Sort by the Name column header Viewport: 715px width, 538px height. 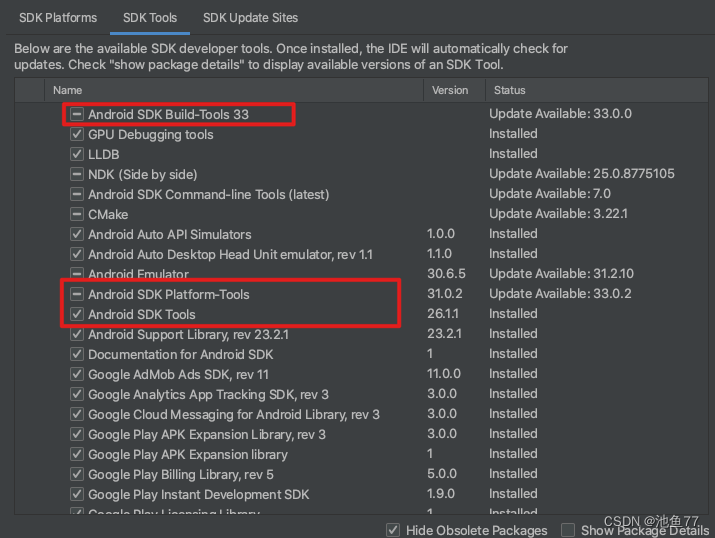[234, 90]
